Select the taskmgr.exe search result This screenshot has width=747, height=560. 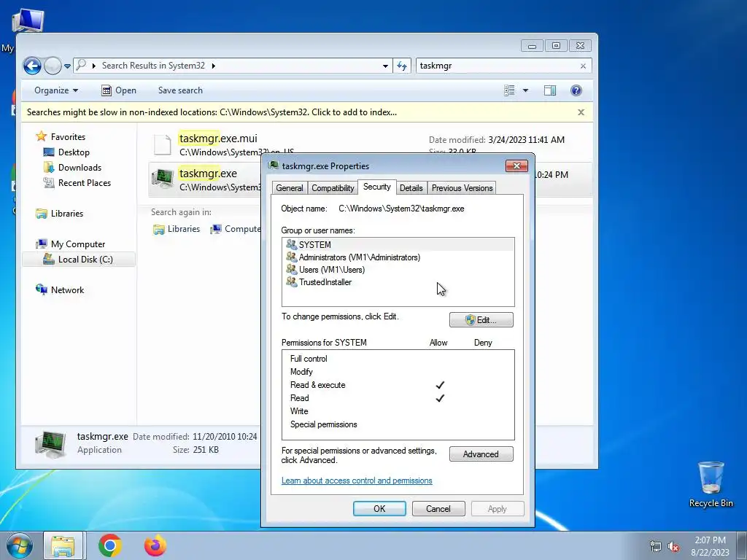[x=208, y=174]
